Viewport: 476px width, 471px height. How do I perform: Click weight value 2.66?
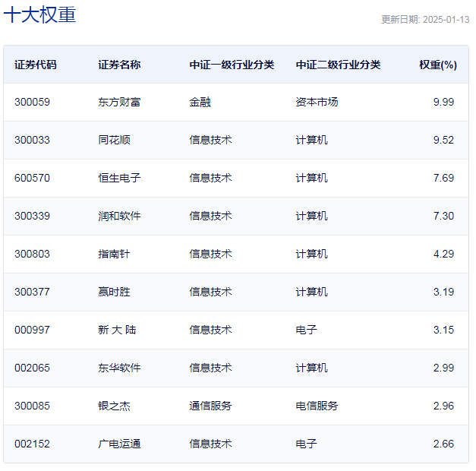(443, 444)
